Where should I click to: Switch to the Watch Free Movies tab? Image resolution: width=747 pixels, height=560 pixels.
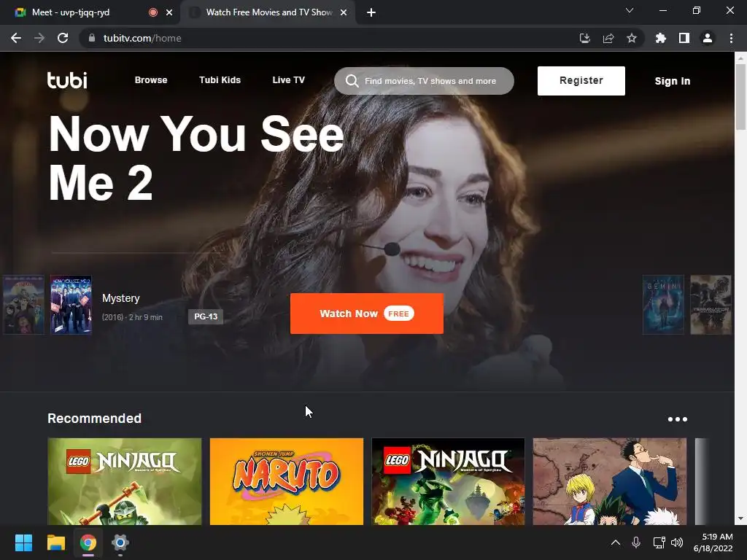pyautogui.click(x=267, y=12)
